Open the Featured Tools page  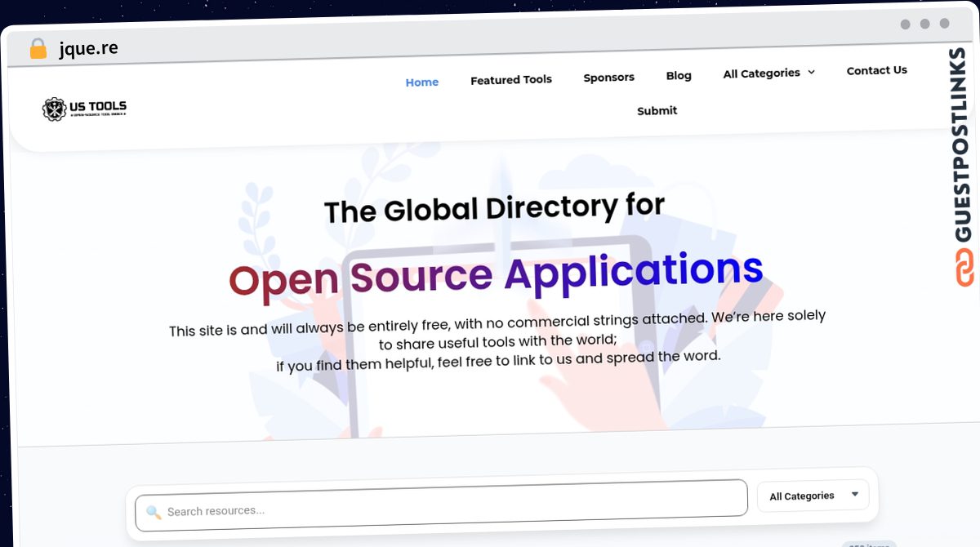511,80
